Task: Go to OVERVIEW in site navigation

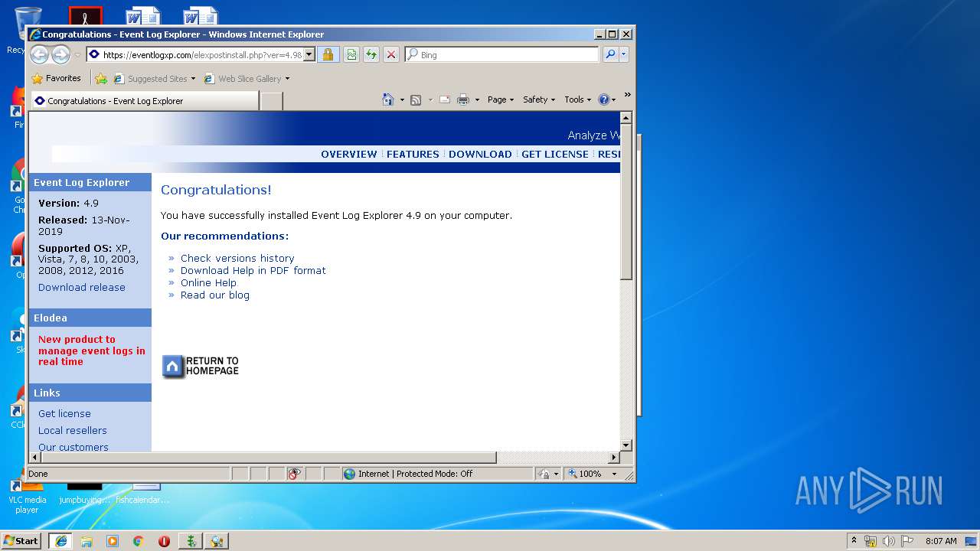Action: [349, 154]
